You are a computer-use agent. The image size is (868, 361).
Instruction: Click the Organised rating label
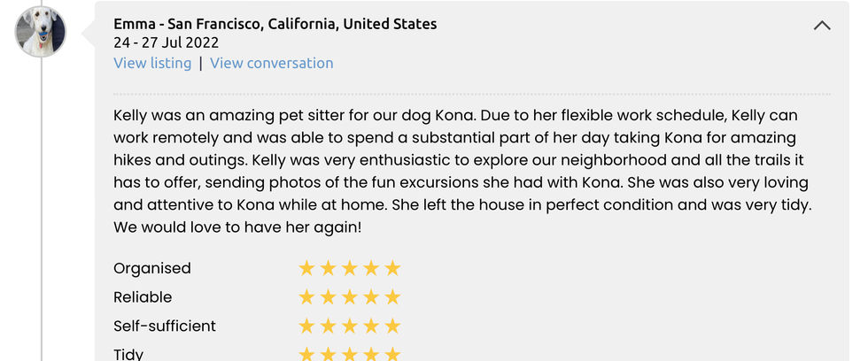[x=152, y=269]
